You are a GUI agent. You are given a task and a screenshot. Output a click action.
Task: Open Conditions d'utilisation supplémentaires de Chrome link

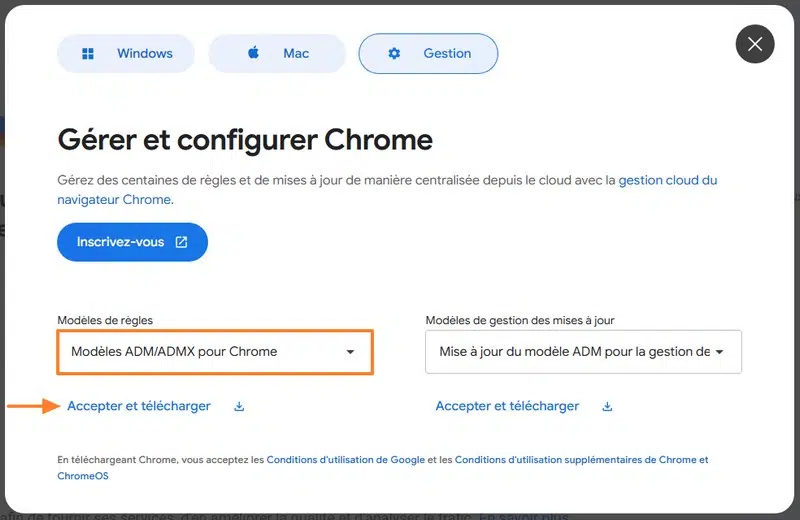(581, 460)
